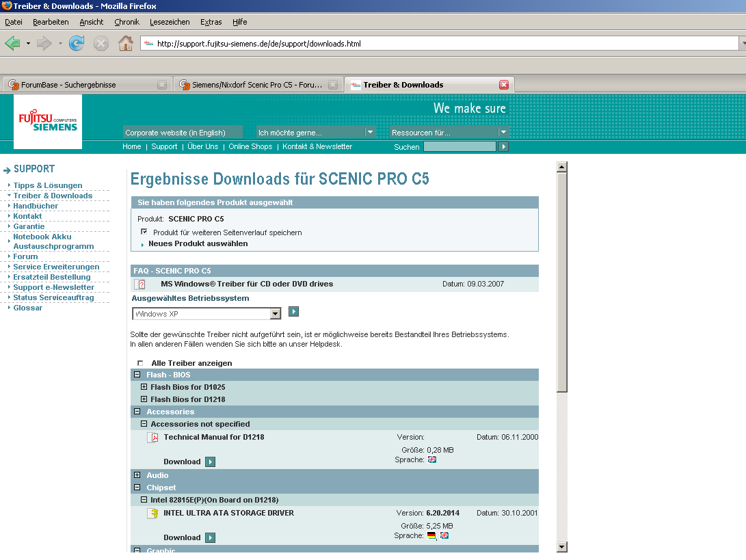
Task: Click the stop loading button
Action: pyautogui.click(x=101, y=44)
